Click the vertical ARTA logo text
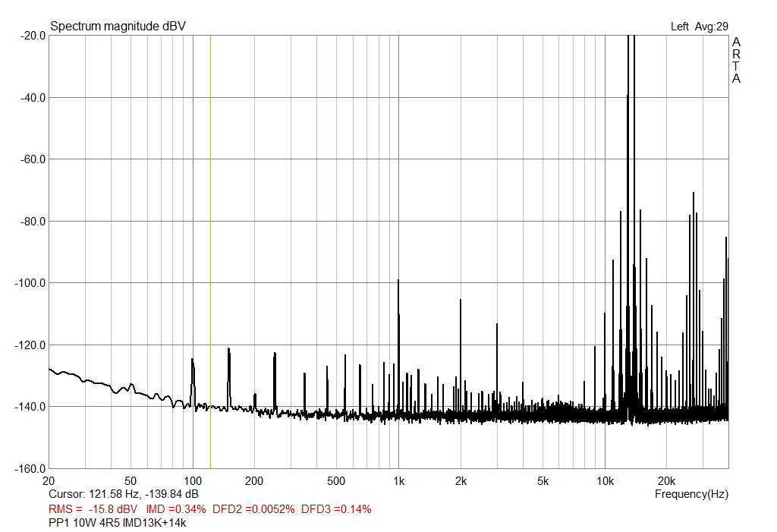 point(736,60)
